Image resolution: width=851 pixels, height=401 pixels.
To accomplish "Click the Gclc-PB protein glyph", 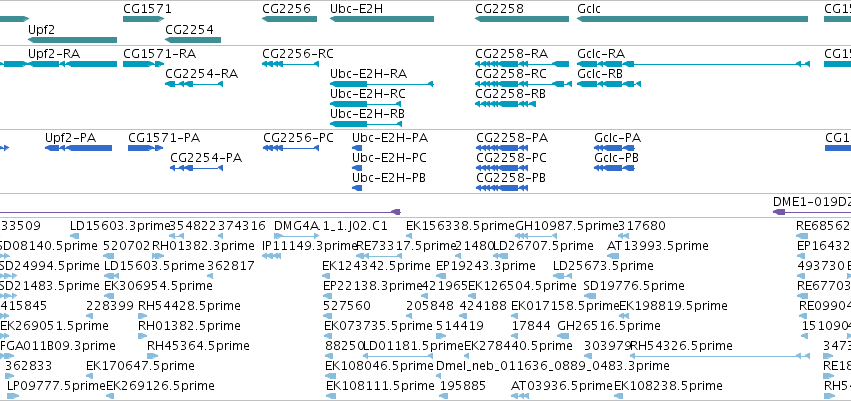I will pos(614,168).
